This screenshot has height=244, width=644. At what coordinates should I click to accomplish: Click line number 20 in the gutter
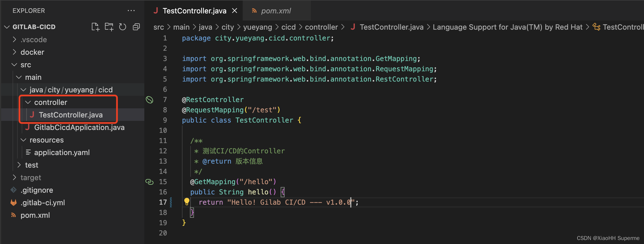(x=163, y=233)
